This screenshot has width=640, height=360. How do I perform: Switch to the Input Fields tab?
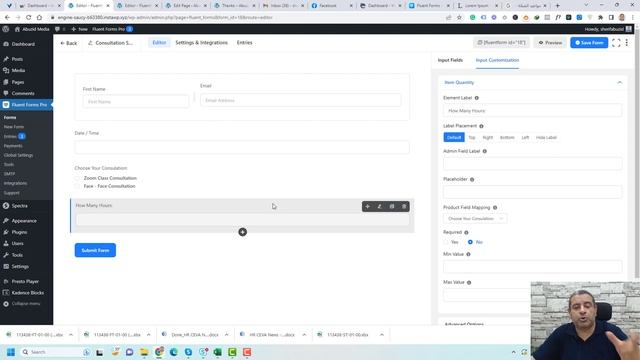pyautogui.click(x=450, y=60)
